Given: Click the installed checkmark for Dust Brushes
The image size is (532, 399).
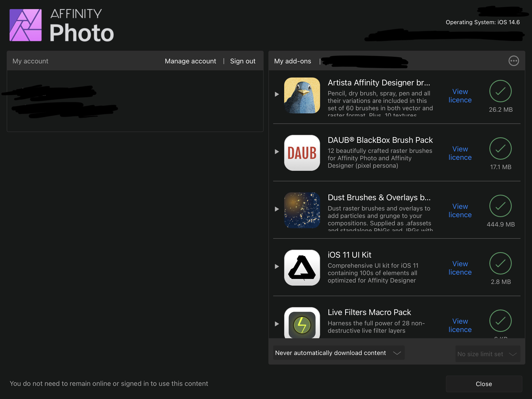Looking at the screenshot, I should click(x=500, y=206).
